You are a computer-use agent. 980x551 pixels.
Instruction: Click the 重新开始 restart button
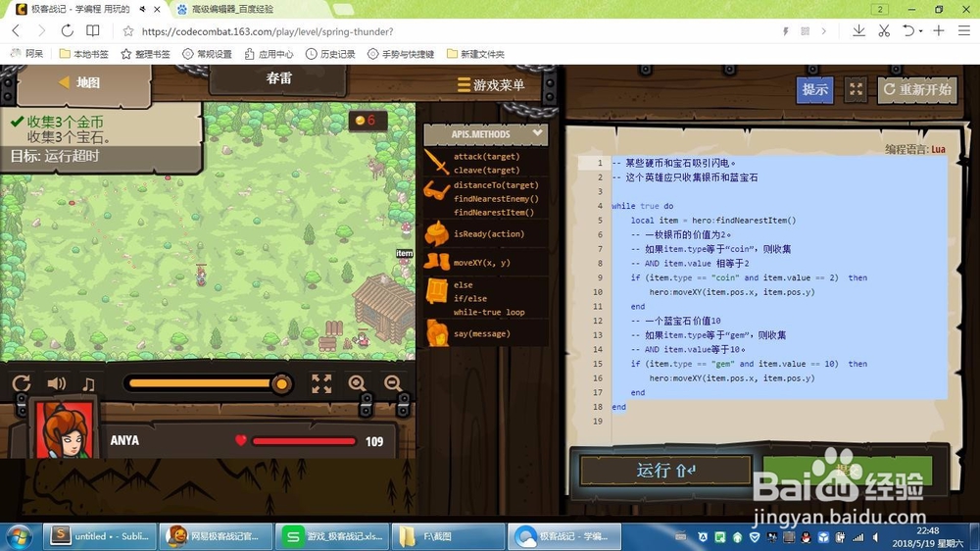click(x=917, y=89)
